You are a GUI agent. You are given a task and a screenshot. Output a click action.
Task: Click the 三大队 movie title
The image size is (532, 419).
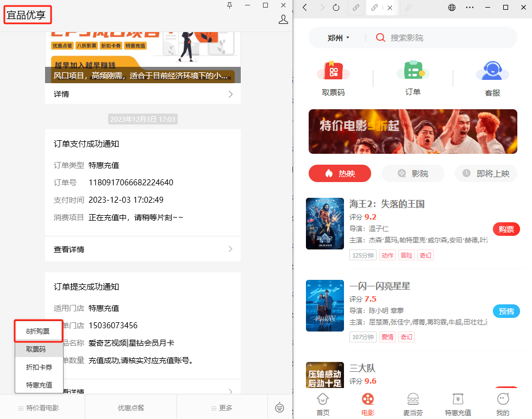click(x=362, y=368)
